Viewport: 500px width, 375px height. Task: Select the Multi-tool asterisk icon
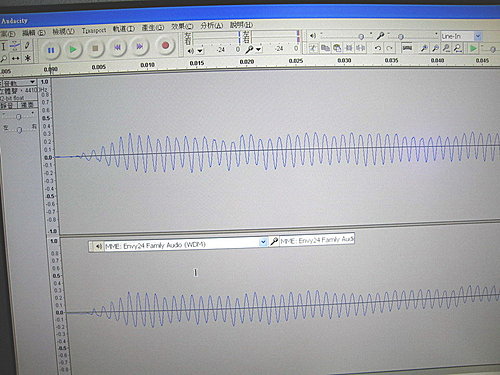pyautogui.click(x=28, y=58)
